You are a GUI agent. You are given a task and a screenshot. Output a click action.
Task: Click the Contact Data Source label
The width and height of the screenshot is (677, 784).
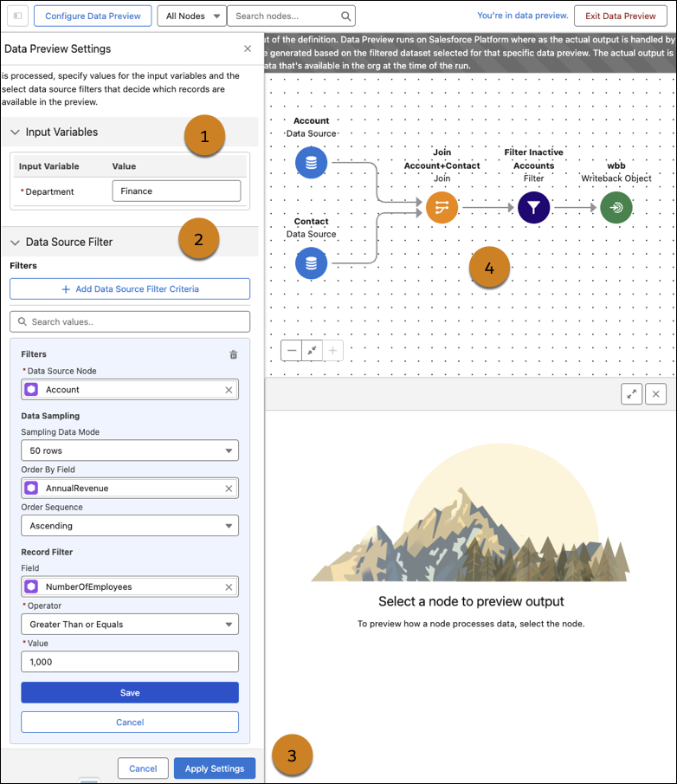click(x=312, y=228)
